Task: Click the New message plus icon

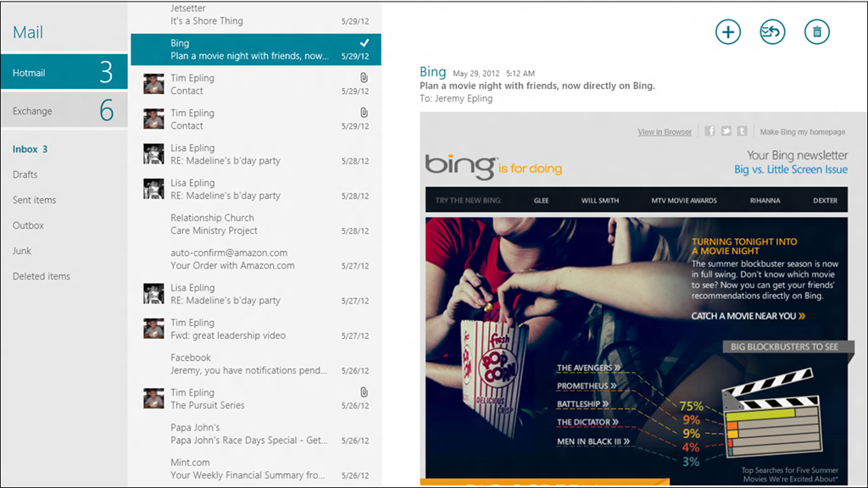Action: (728, 32)
